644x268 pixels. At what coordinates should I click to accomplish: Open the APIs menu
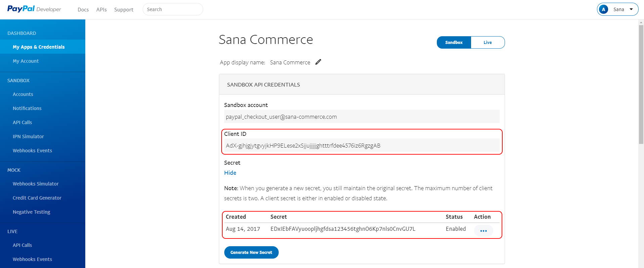(x=101, y=10)
